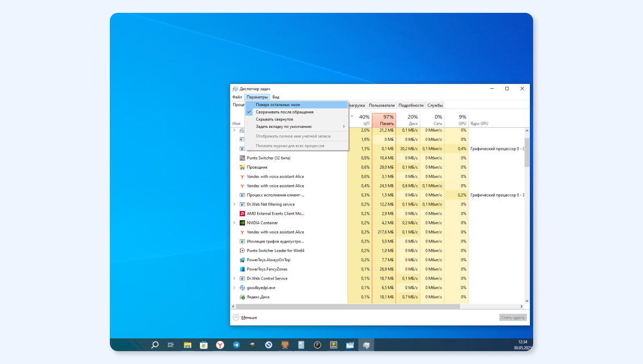Click the PowerToys.FancyZones process icon
The height and width of the screenshot is (364, 643).
click(x=242, y=269)
